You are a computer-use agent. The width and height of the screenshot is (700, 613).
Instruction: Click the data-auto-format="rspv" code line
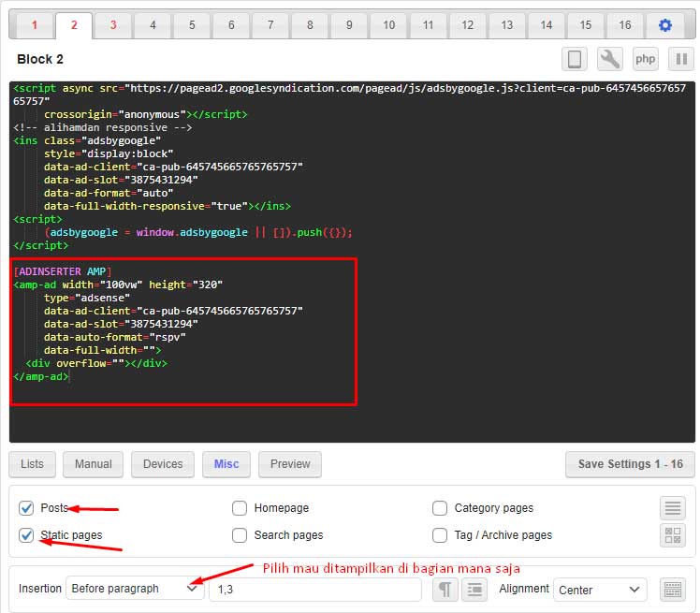115,337
